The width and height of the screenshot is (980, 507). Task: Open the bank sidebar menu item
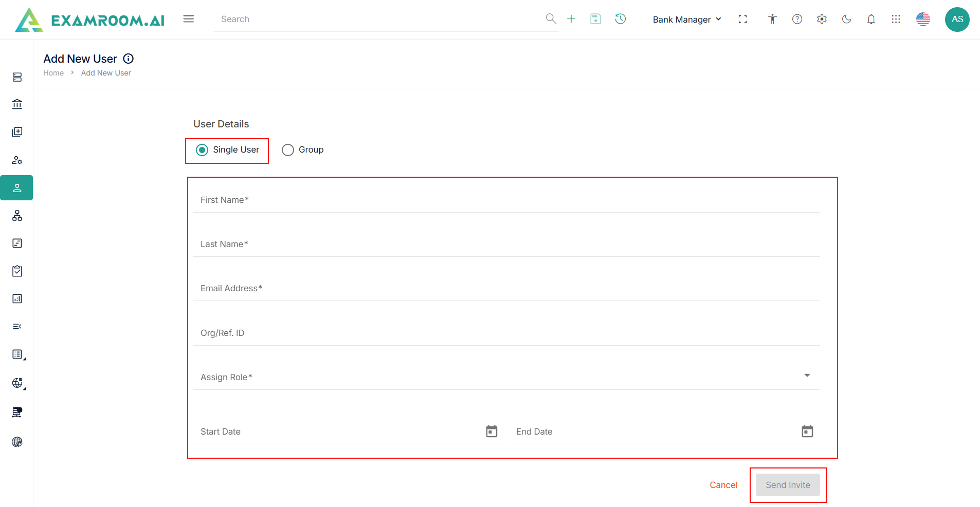click(x=17, y=104)
